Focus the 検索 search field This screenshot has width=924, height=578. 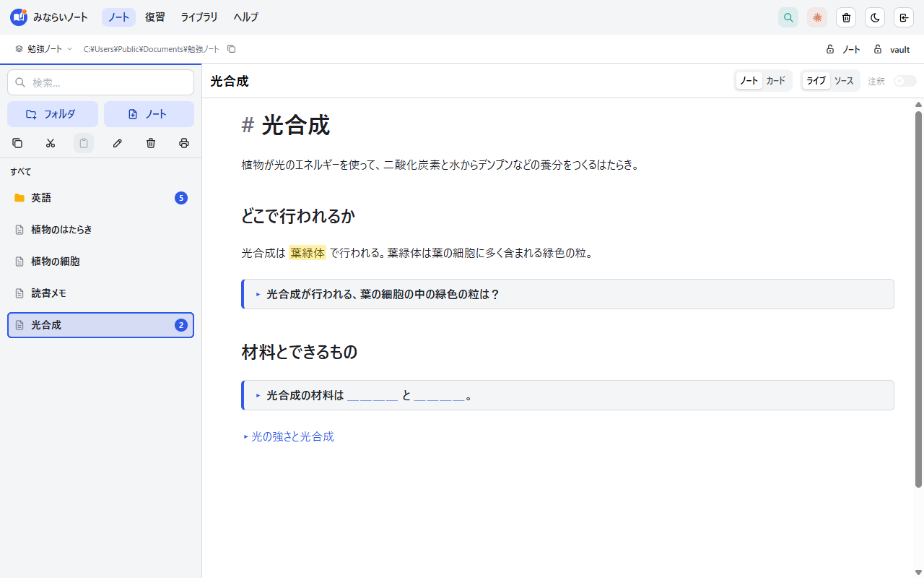[x=100, y=82]
